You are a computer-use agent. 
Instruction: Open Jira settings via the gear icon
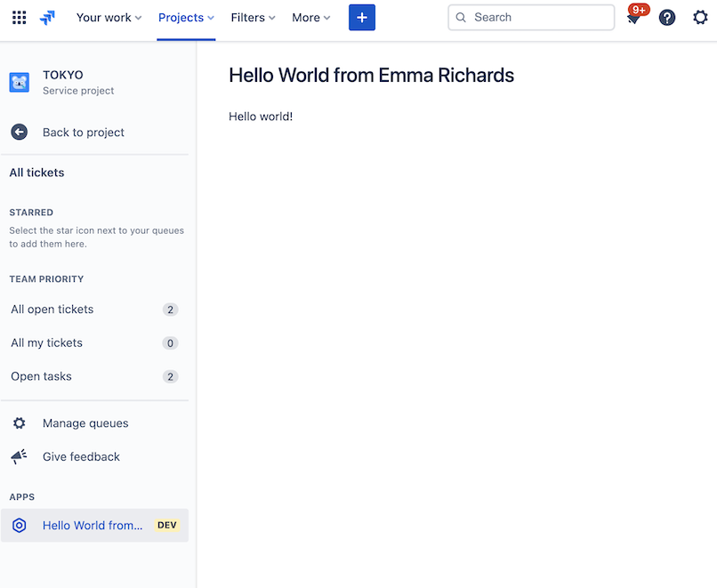[x=700, y=17]
